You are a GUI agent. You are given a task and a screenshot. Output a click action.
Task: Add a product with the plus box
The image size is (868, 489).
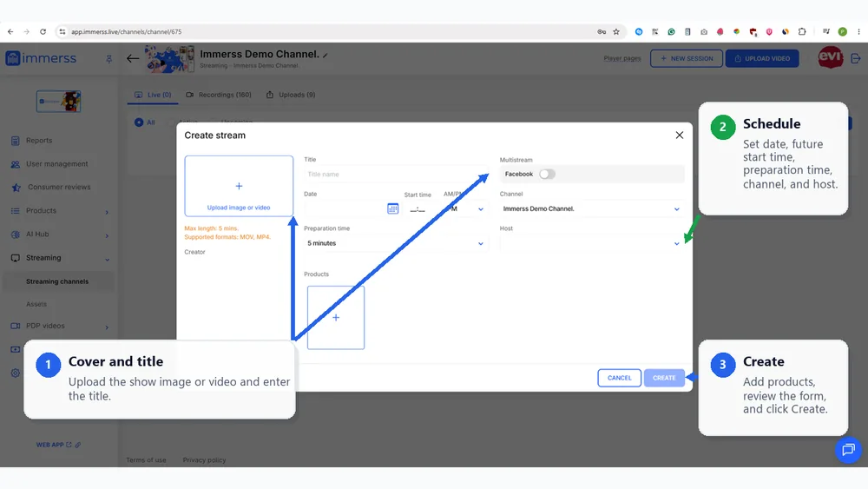click(336, 318)
